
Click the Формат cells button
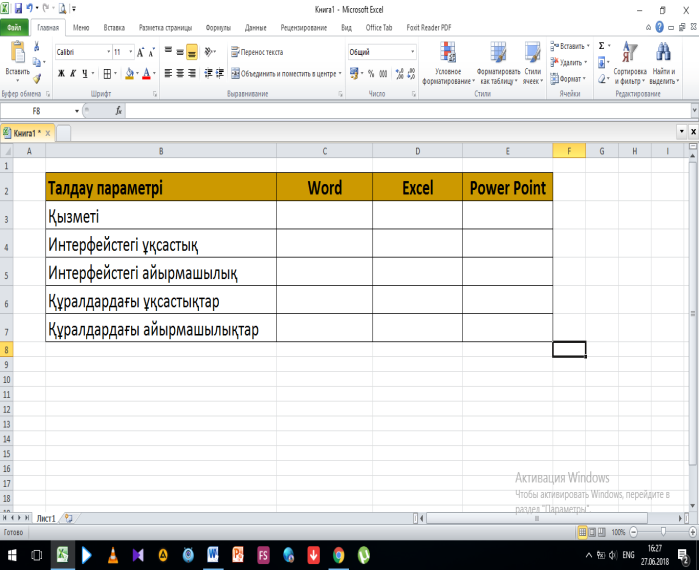click(567, 79)
